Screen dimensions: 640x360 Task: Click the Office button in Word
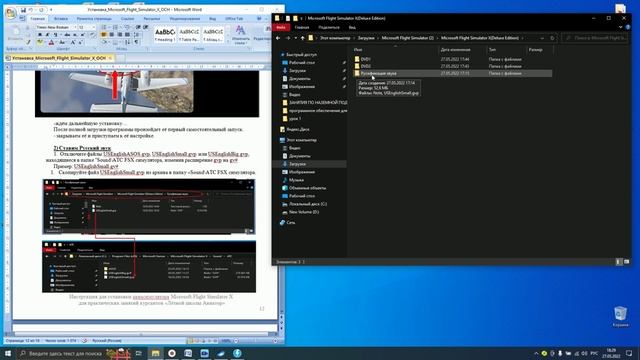(x=11, y=13)
